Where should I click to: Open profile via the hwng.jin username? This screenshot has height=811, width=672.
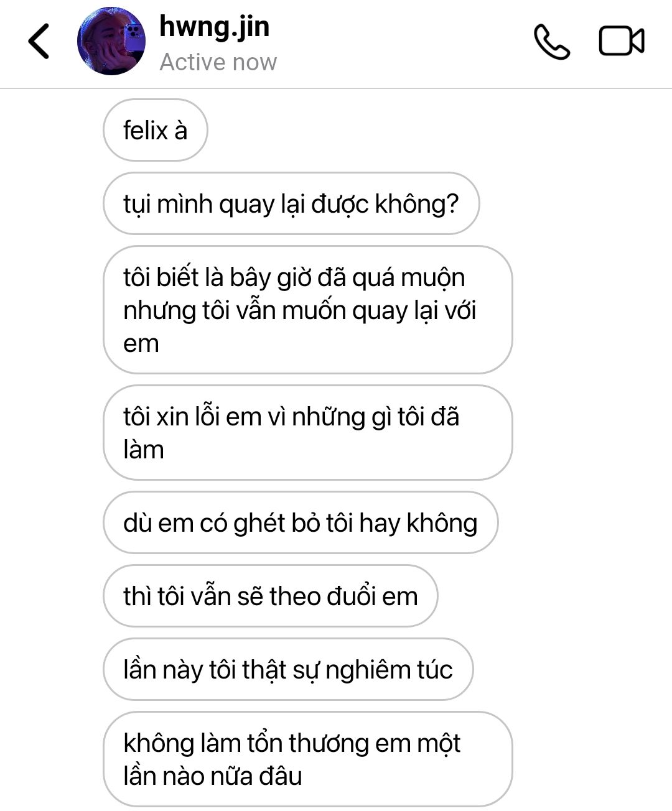pyautogui.click(x=215, y=27)
